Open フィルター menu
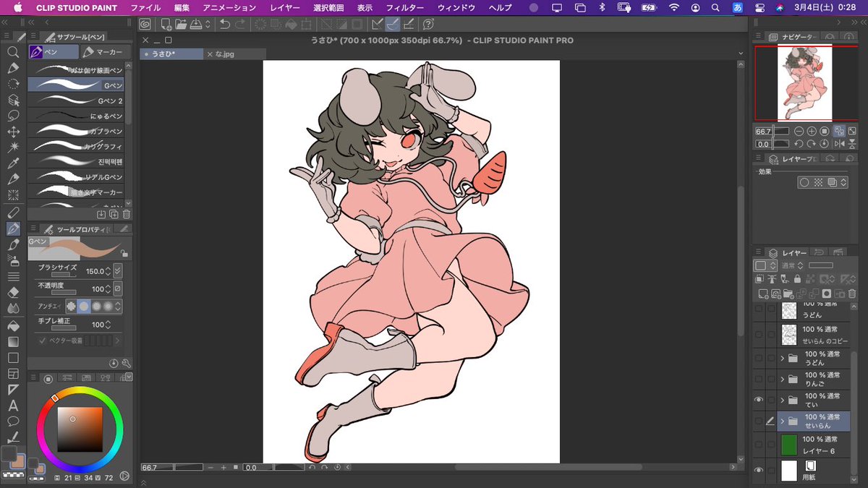The width and height of the screenshot is (868, 488). point(405,7)
